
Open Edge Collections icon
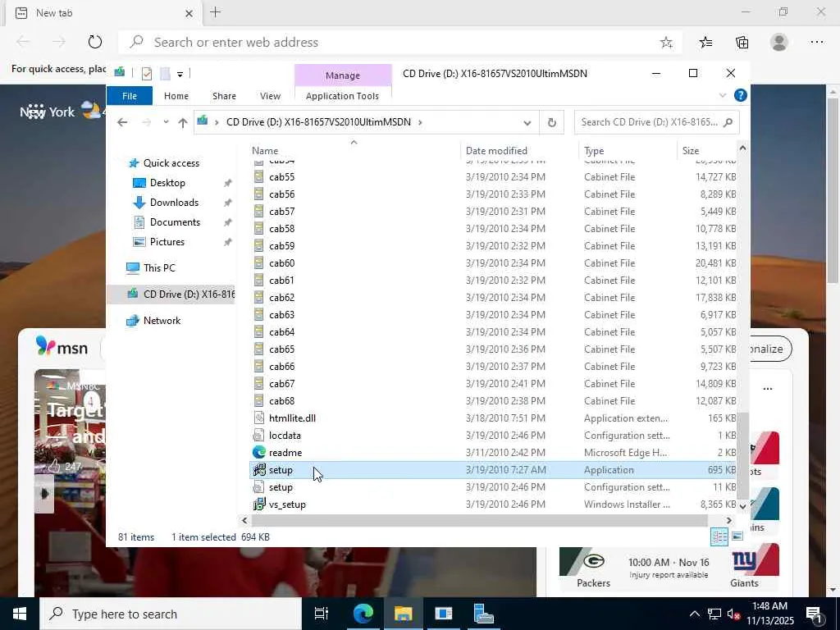742,43
